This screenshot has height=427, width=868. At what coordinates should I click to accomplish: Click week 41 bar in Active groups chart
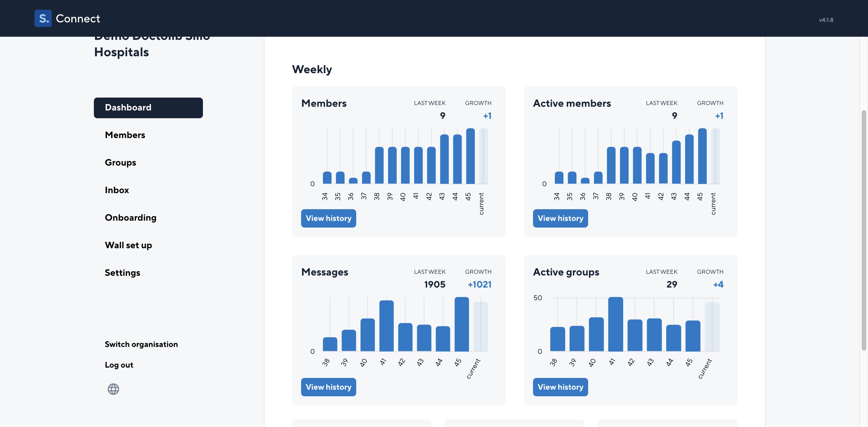[615, 324]
